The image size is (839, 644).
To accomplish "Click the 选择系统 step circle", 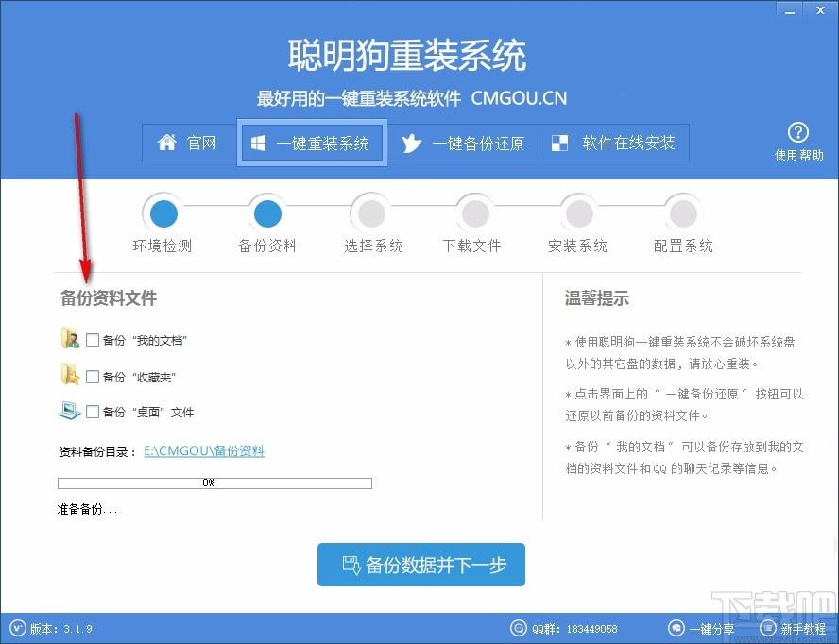I will point(371,213).
